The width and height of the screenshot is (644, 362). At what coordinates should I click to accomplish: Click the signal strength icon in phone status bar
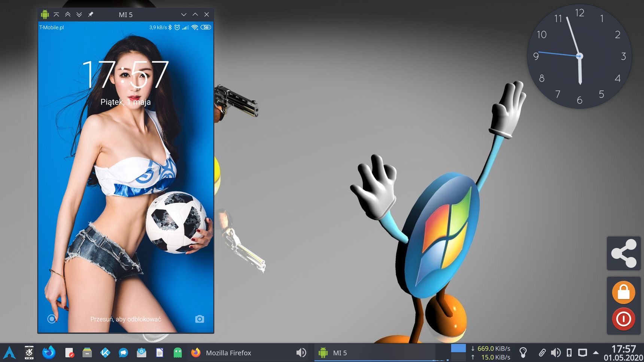point(185,27)
